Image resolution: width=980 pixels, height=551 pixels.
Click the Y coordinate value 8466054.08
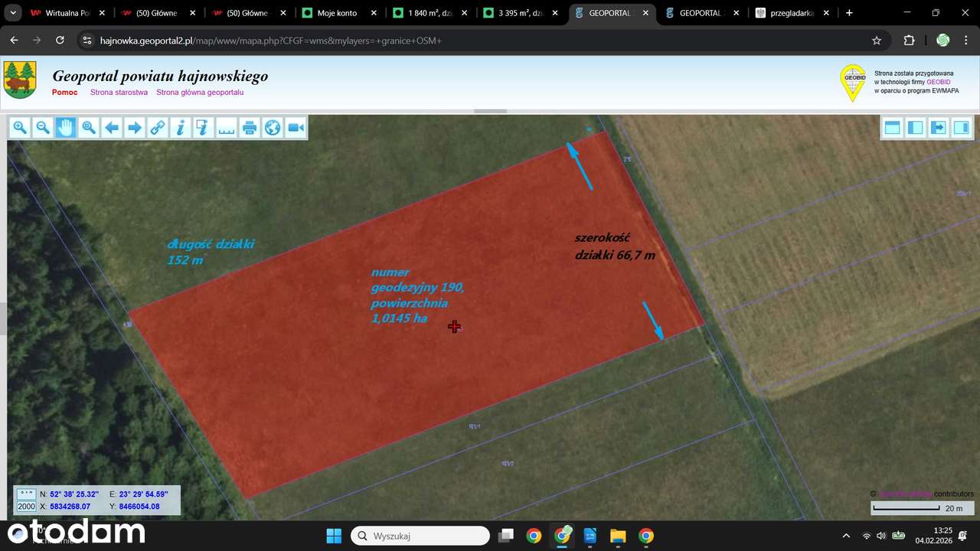[139, 507]
